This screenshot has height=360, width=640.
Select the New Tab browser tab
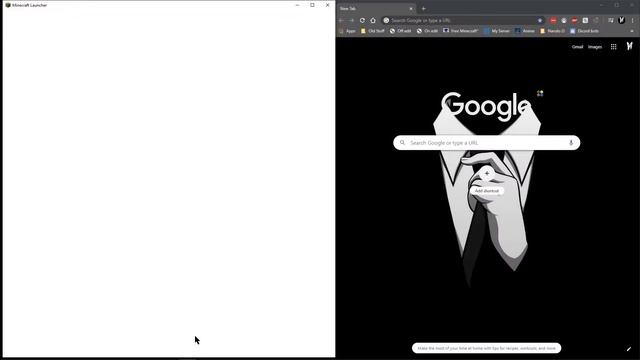coord(376,9)
